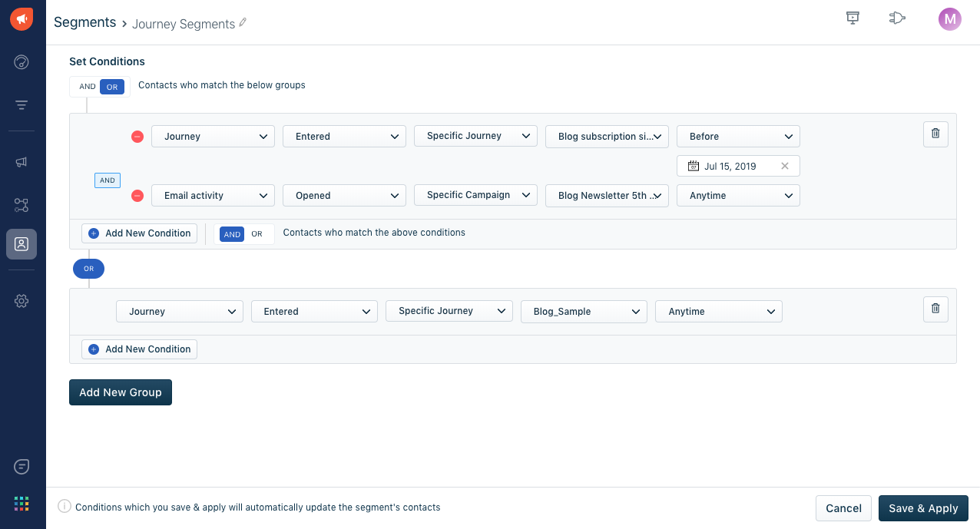Click the Settings gear icon in sidebar

click(x=22, y=301)
